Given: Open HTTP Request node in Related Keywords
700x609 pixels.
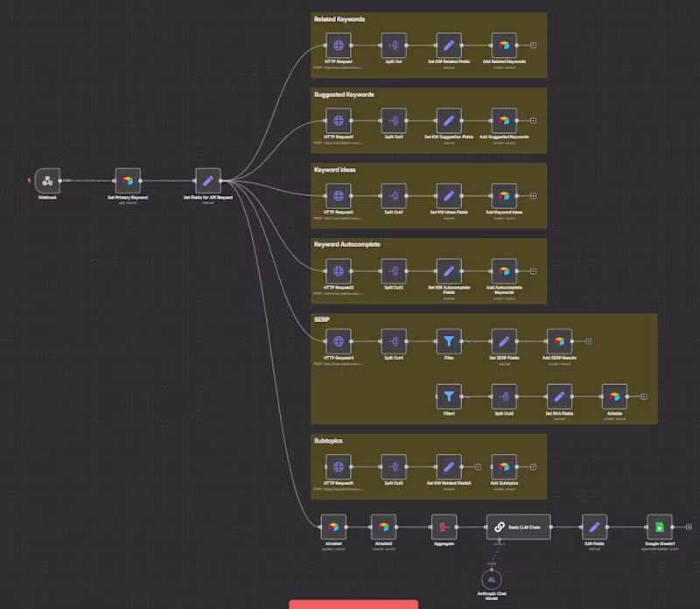Looking at the screenshot, I should point(339,45).
